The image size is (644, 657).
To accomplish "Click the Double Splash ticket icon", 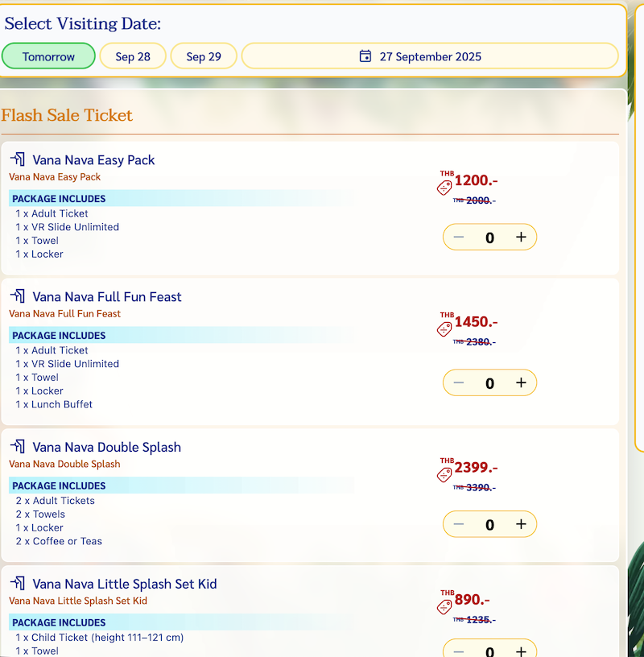I will (x=18, y=447).
